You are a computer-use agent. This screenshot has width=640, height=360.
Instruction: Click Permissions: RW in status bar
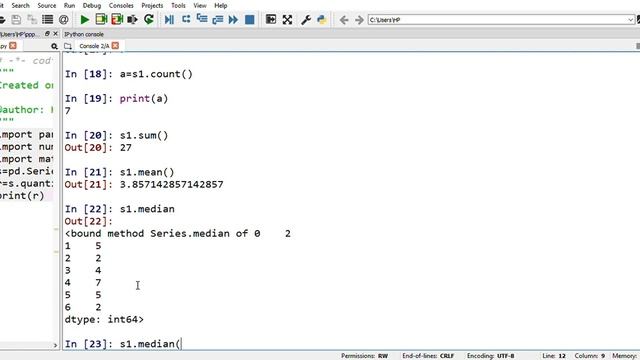point(364,356)
